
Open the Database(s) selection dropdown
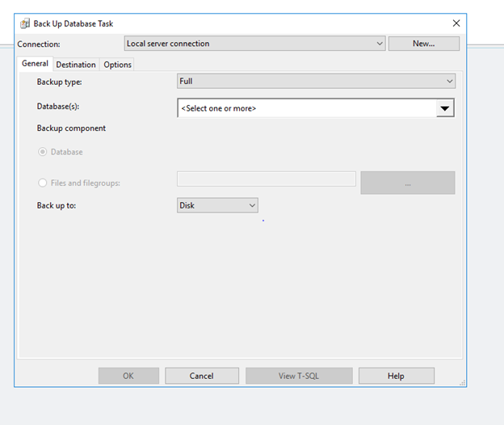point(445,108)
